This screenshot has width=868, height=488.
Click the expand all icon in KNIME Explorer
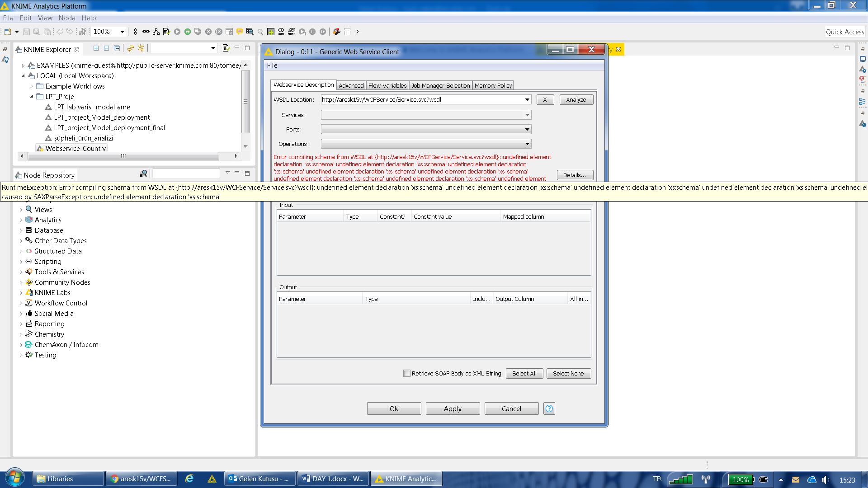tap(96, 48)
